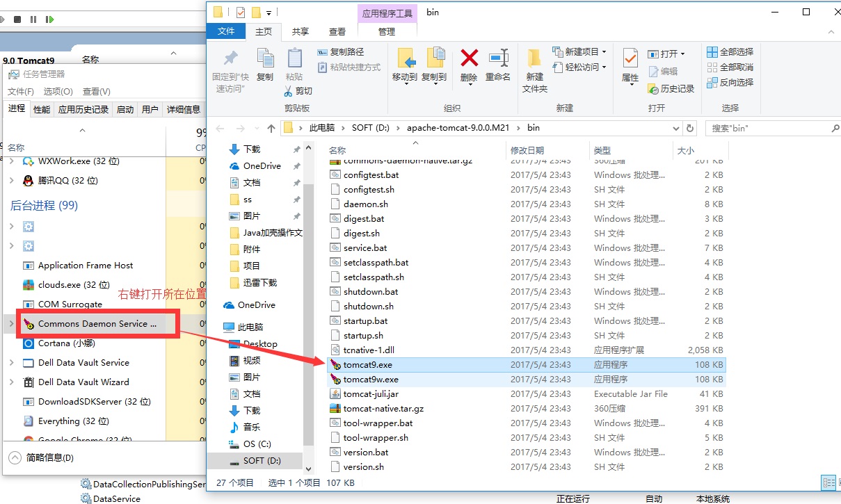
Task: Open the Move to (移动到) menu
Action: (x=405, y=66)
